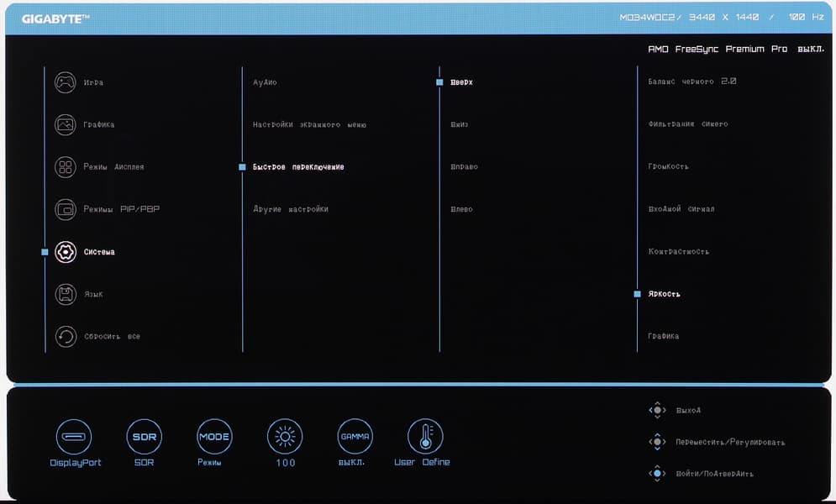Click the MO34WQC2 3440 X 1440 resolution text
Image resolution: width=836 pixels, height=504 pixels.
pos(689,17)
